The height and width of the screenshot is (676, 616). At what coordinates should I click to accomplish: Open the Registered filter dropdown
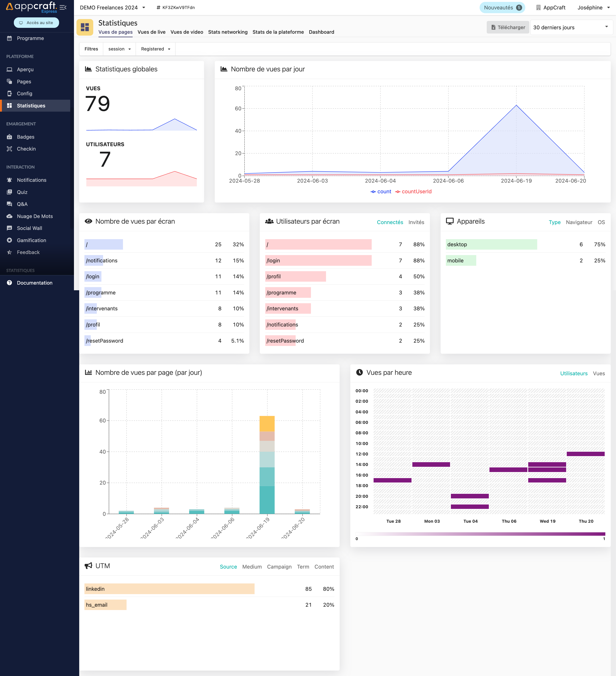coord(155,49)
